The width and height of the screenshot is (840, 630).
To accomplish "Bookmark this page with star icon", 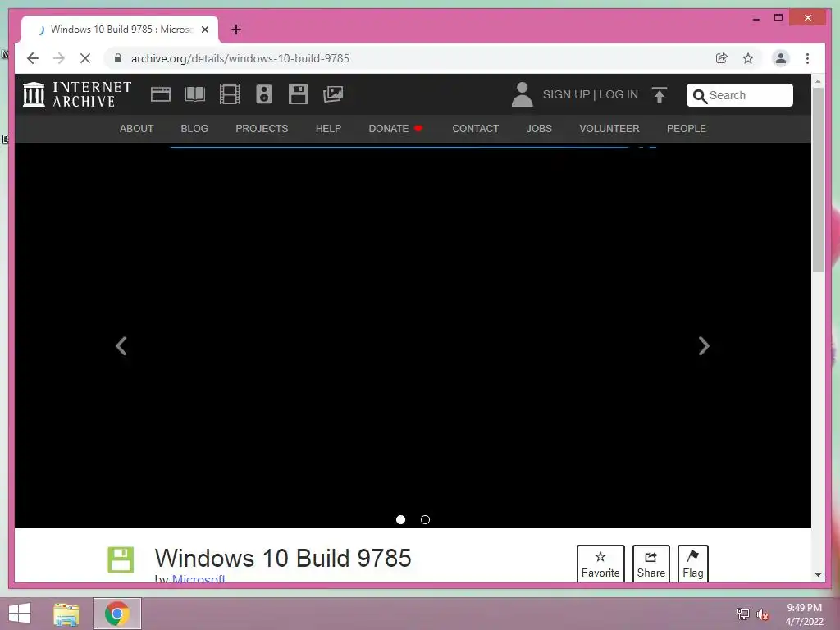I will click(748, 58).
